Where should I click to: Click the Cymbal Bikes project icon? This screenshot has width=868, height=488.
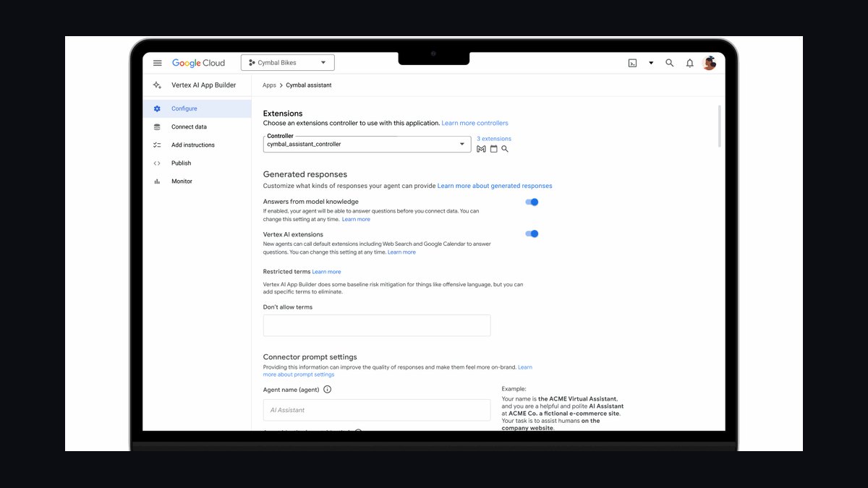point(252,63)
